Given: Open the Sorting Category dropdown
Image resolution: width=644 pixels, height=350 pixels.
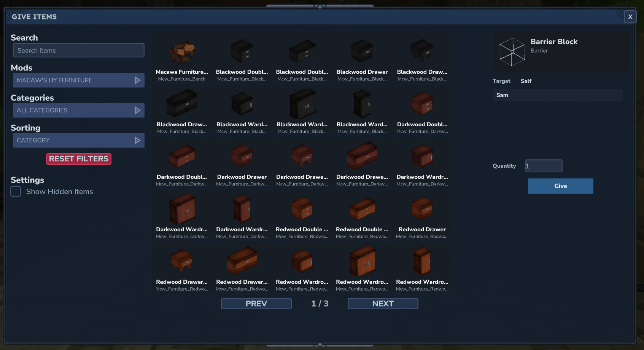Looking at the screenshot, I should pos(78,140).
